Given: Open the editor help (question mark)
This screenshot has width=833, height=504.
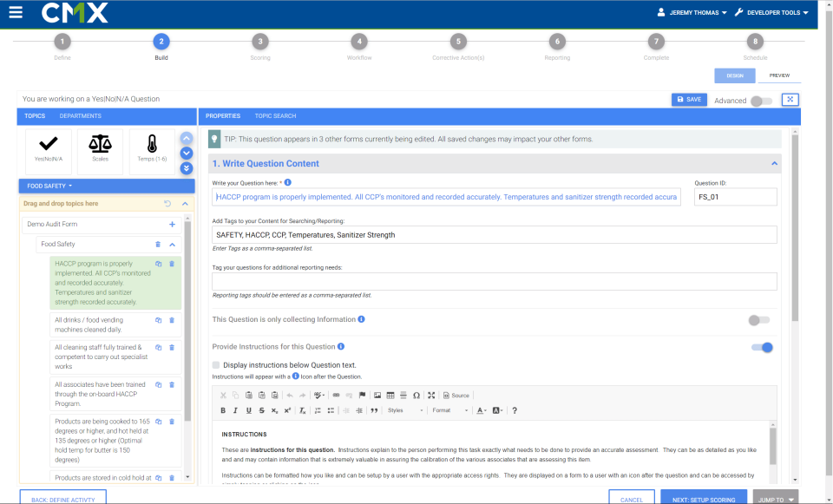Looking at the screenshot, I should [515, 410].
